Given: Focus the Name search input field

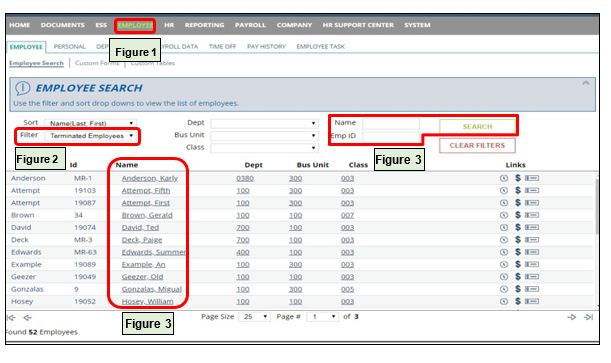Looking at the screenshot, I should 391,123.
